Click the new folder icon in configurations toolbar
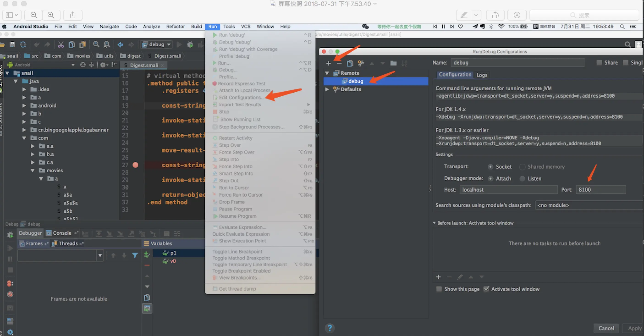 (x=393, y=63)
